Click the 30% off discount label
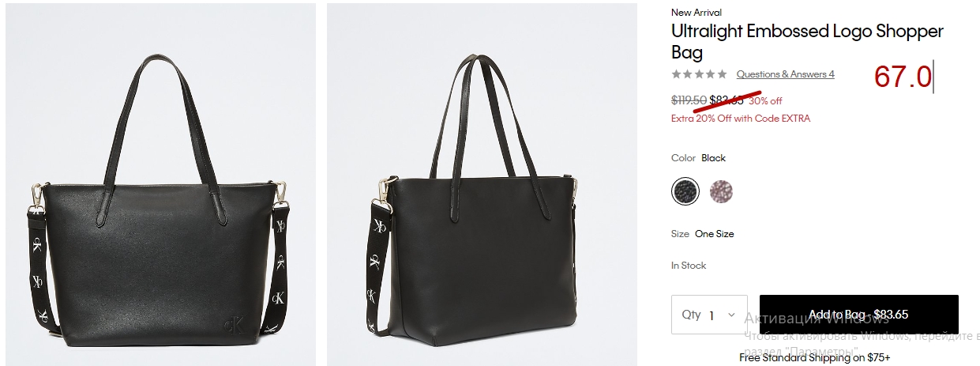The width and height of the screenshot is (980, 366). coord(765,100)
